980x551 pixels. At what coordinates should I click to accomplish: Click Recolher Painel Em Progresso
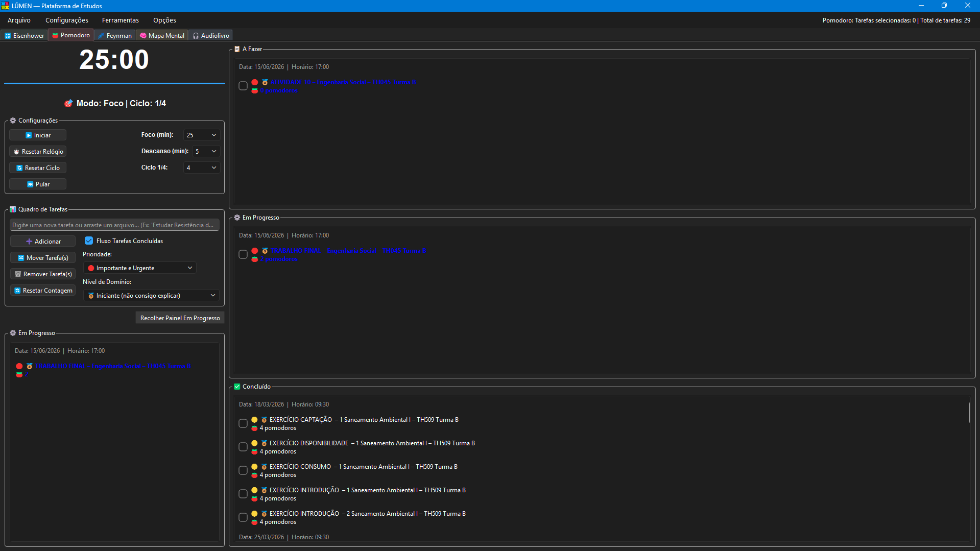(180, 318)
